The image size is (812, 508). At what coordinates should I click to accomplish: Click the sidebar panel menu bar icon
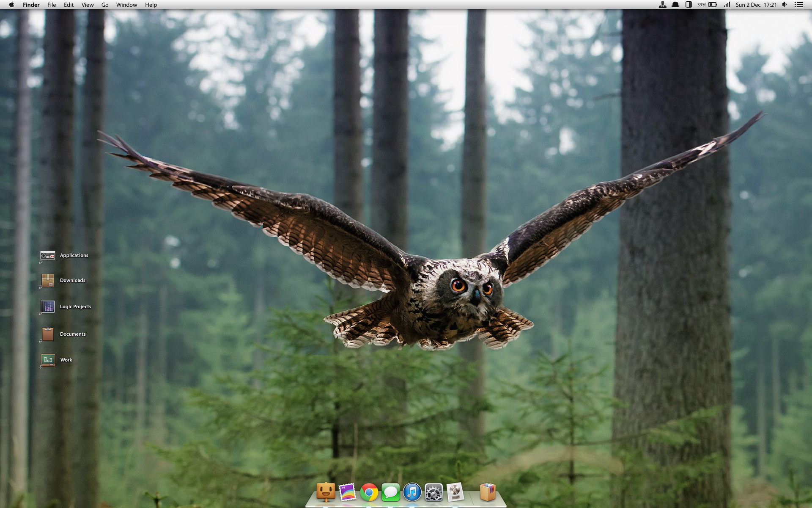689,5
